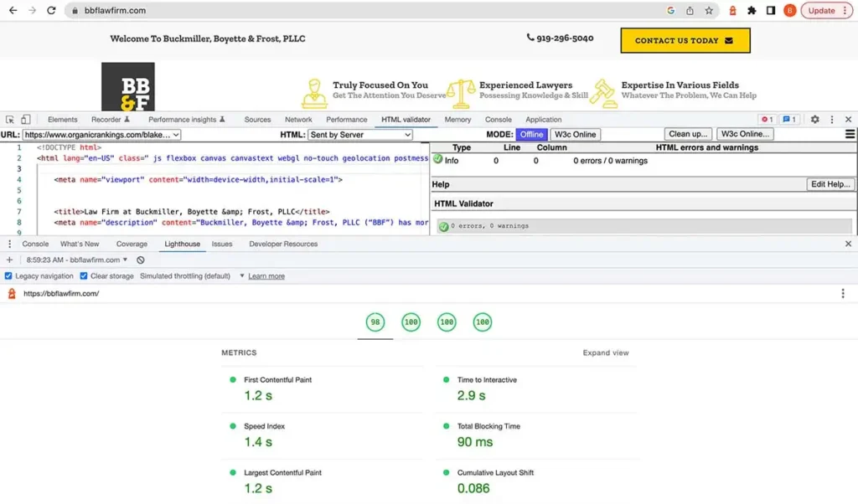The width and height of the screenshot is (858, 504).
Task: Start a new Lighthouse report with plus icon
Action: click(9, 260)
